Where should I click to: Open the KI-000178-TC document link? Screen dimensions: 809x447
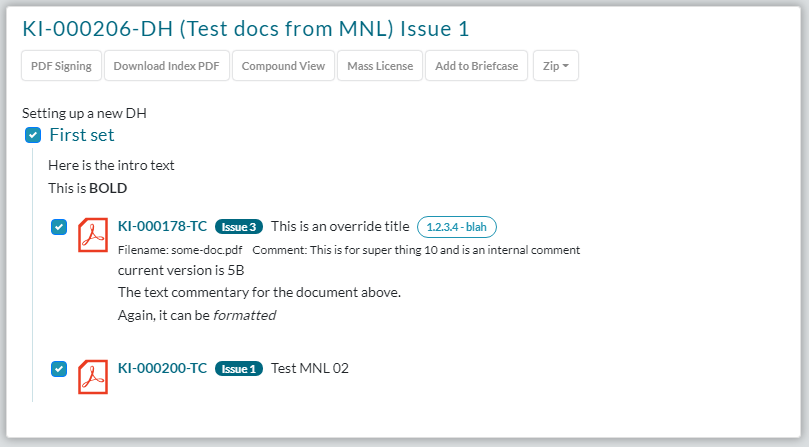coord(162,227)
